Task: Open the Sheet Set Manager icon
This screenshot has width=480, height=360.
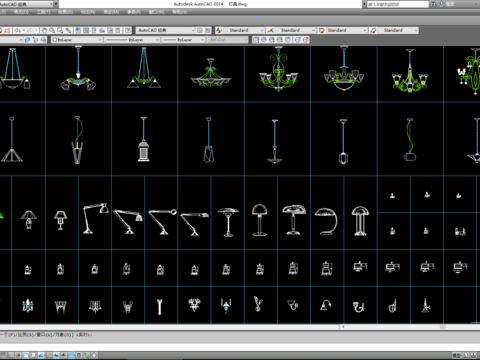Action: coord(102,30)
